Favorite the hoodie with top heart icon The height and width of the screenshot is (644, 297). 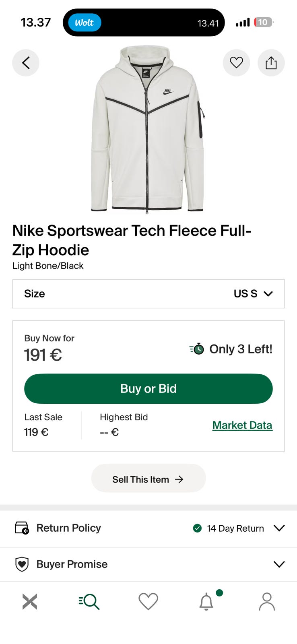[236, 63]
